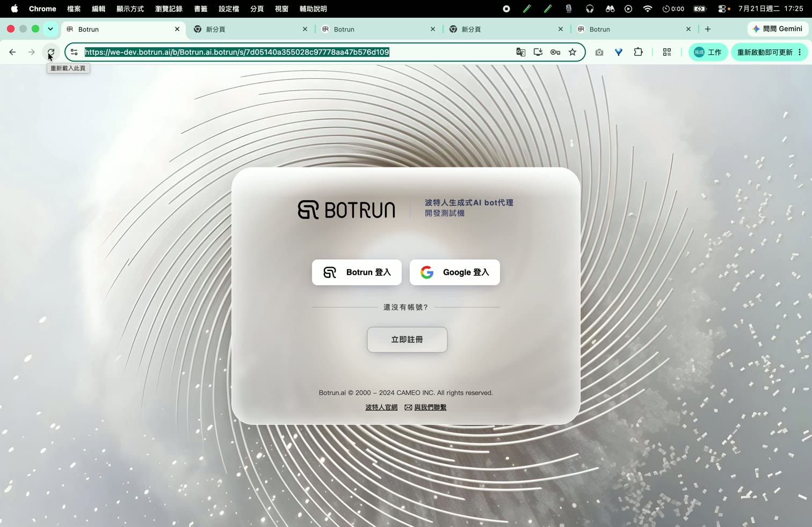Click the screen recording status icon
812x527 pixels.
[506, 9]
